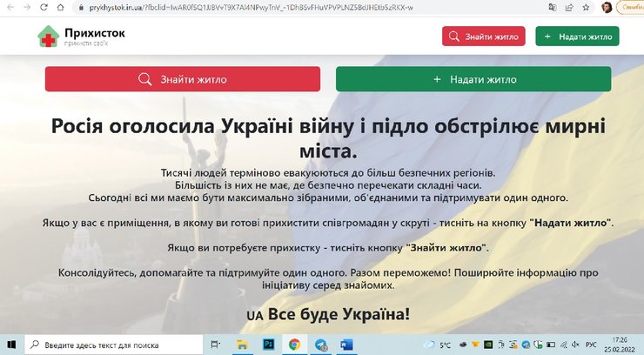This screenshot has height=355, width=644.
Task: Click the large red 'Знайти житло' banner button
Action: click(183, 79)
